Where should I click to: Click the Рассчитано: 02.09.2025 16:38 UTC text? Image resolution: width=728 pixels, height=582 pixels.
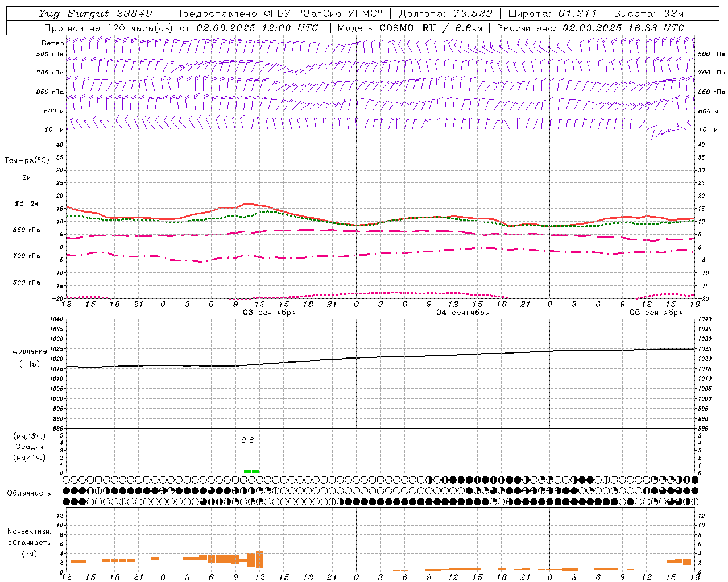pyautogui.click(x=590, y=28)
